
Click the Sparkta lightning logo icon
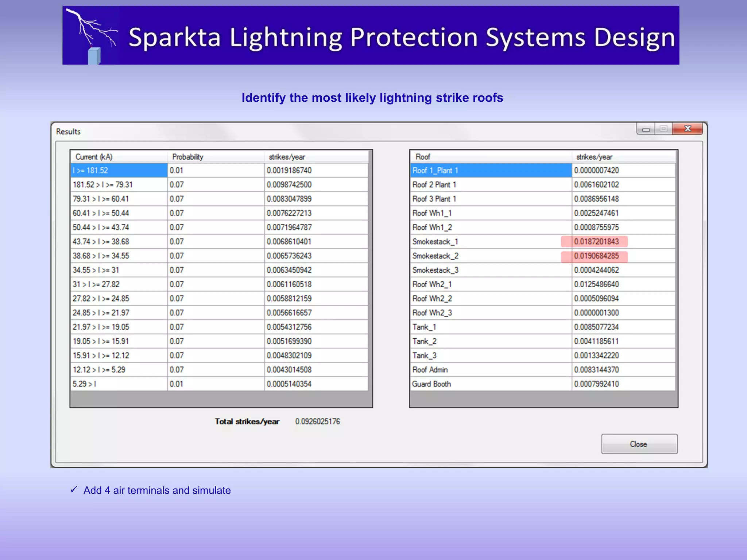point(91,35)
